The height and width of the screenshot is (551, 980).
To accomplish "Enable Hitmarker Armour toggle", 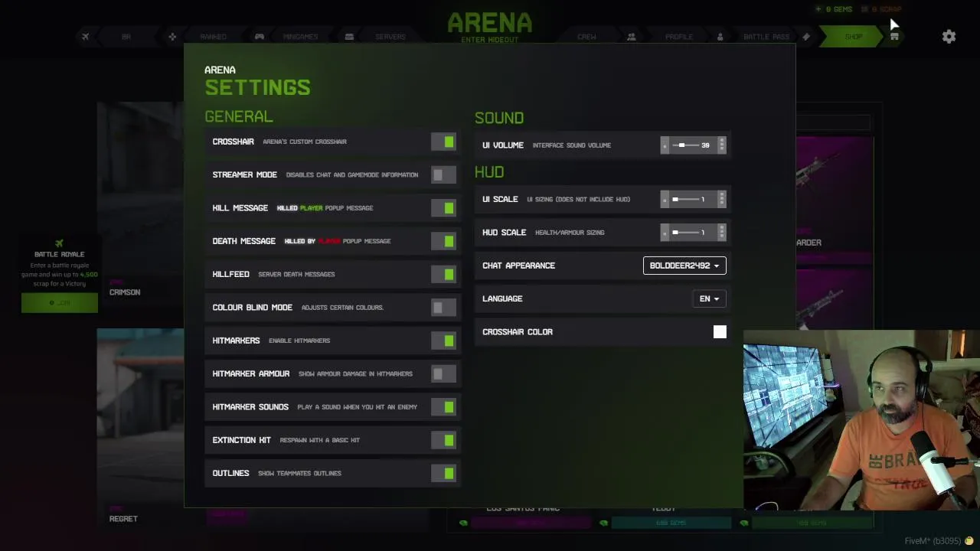I will 443,373.
